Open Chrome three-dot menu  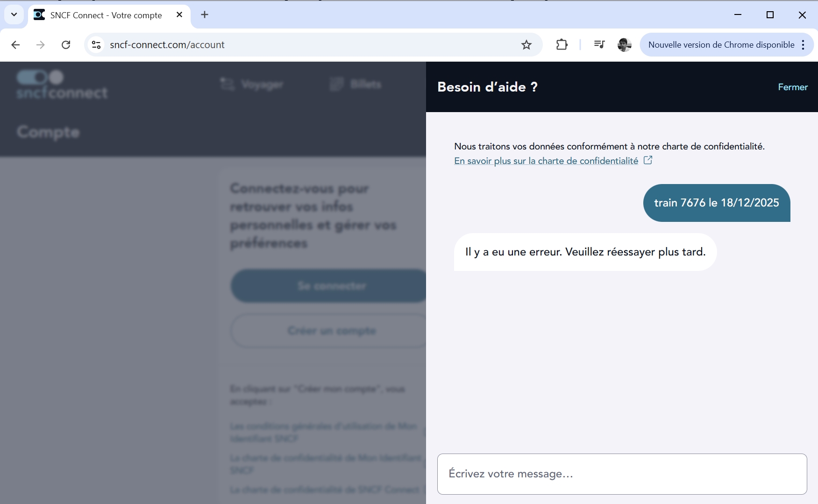(803, 45)
